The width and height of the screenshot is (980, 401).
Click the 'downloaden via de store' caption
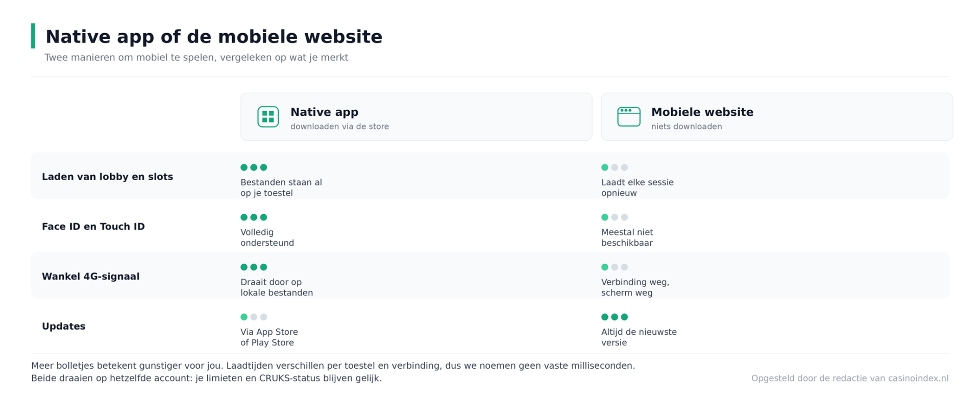click(339, 127)
